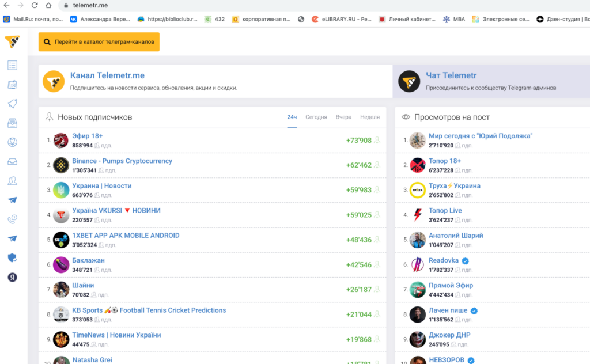Open the Александра Вере... VK bookmark
This screenshot has height=364, width=590.
100,19
